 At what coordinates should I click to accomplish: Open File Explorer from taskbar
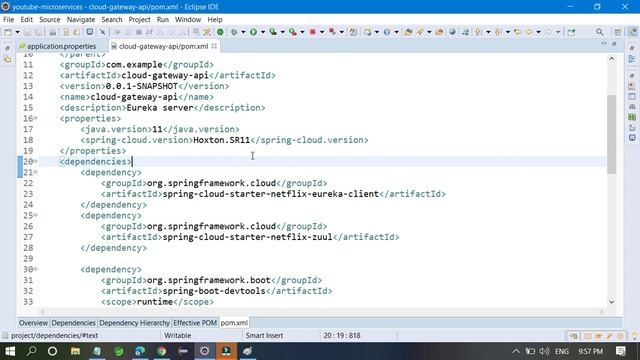pyautogui.click(x=75, y=351)
